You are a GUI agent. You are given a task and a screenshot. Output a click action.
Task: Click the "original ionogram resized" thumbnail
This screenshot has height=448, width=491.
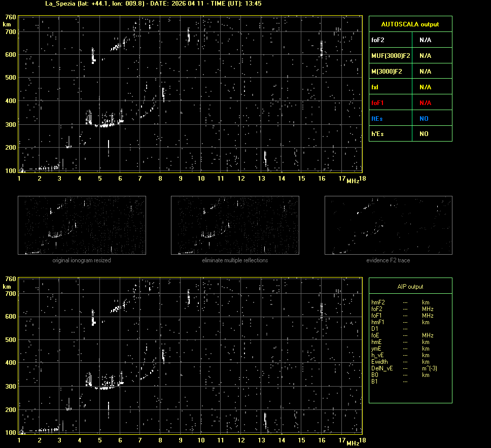coord(82,225)
